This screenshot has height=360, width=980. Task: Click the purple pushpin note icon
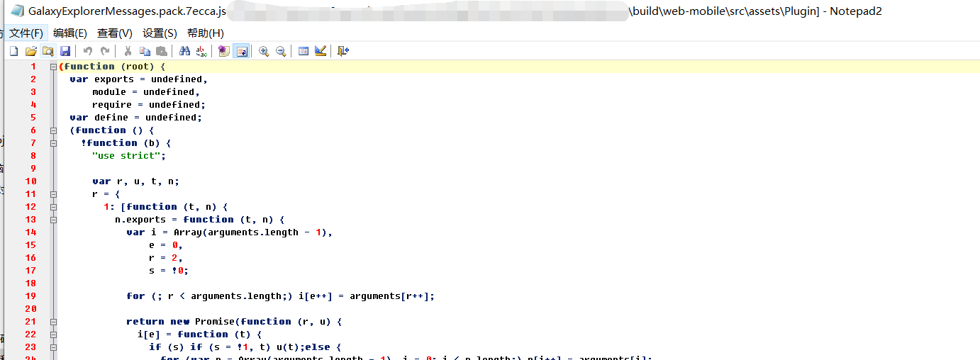click(223, 51)
